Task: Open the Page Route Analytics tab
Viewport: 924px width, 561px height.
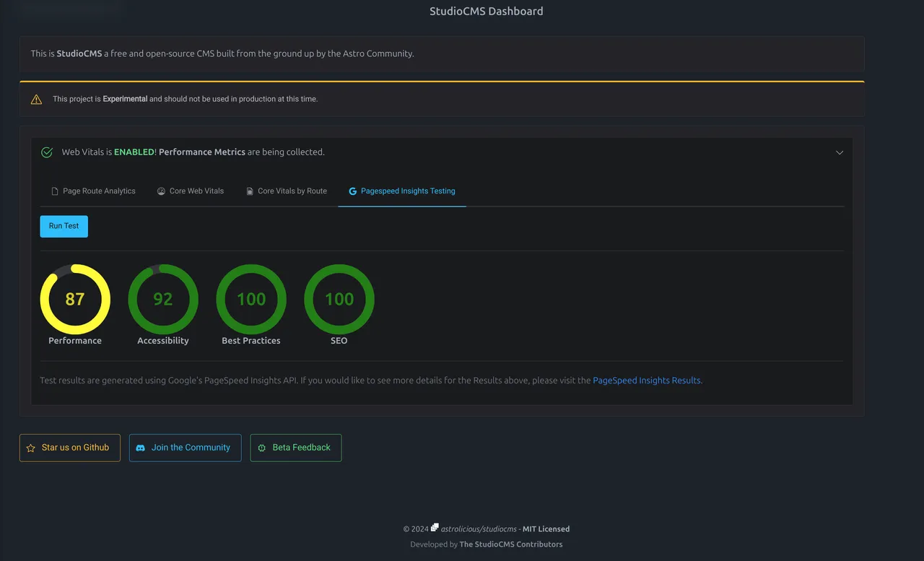Action: tap(93, 191)
